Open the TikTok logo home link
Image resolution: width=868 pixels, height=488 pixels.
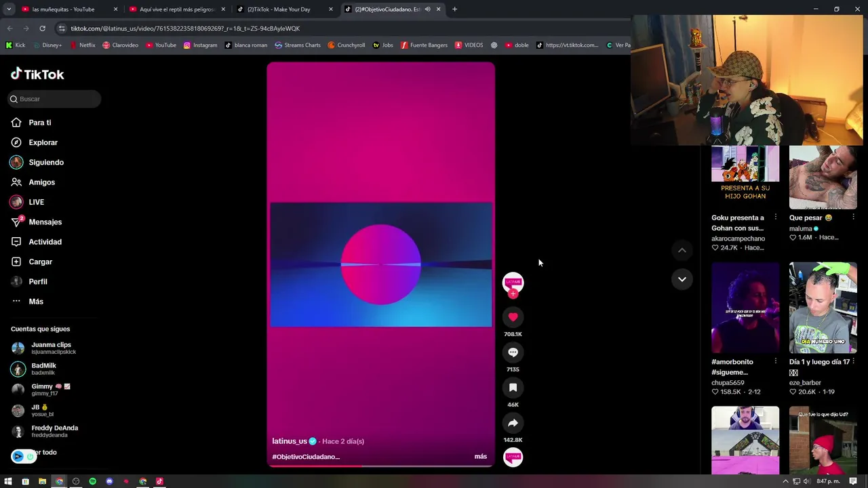click(37, 74)
